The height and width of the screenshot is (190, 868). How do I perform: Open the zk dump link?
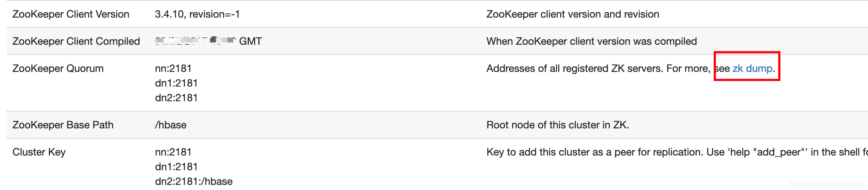(x=752, y=69)
